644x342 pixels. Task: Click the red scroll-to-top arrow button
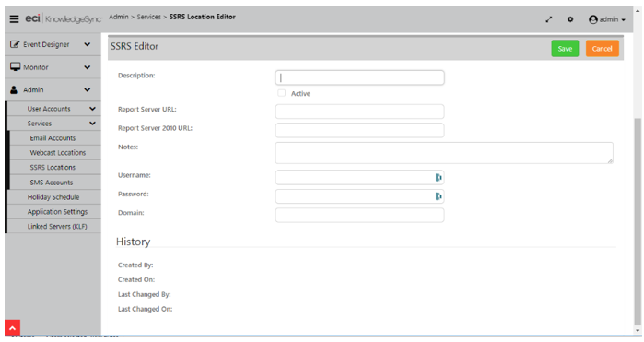click(x=12, y=328)
